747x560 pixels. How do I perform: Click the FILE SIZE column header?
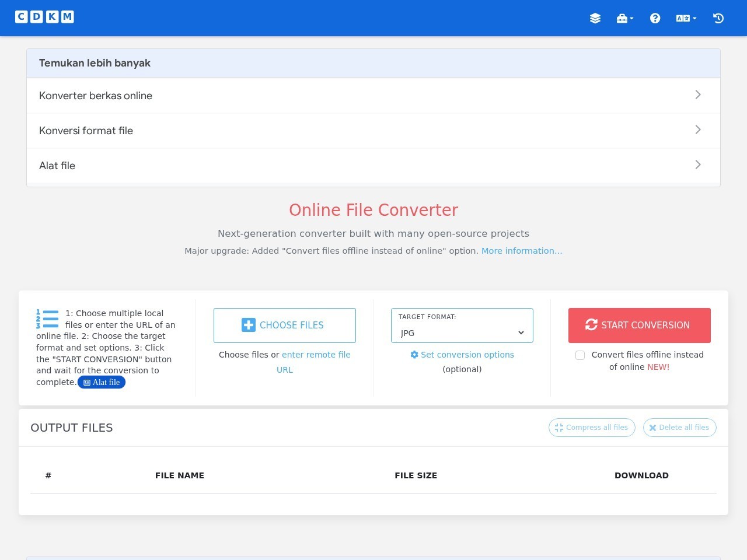click(x=416, y=475)
